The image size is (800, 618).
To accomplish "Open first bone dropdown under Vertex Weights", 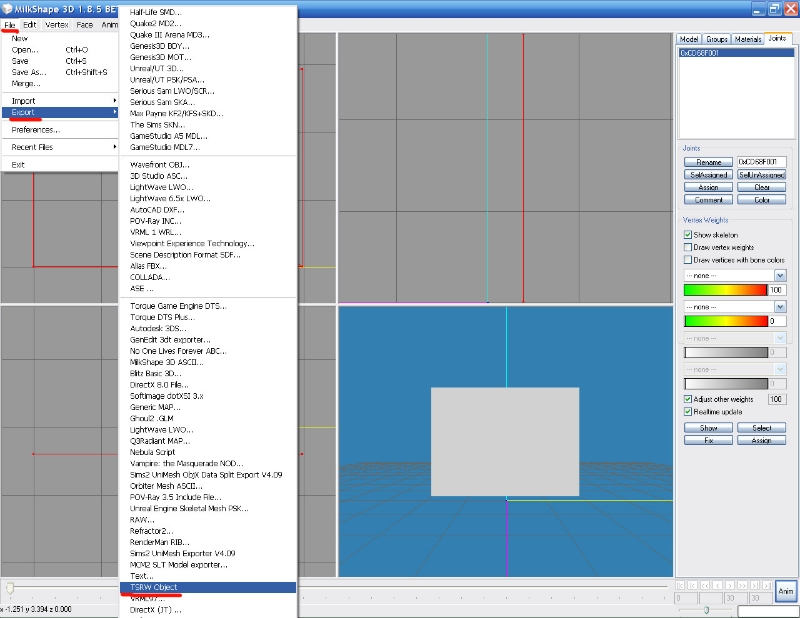I will click(733, 275).
